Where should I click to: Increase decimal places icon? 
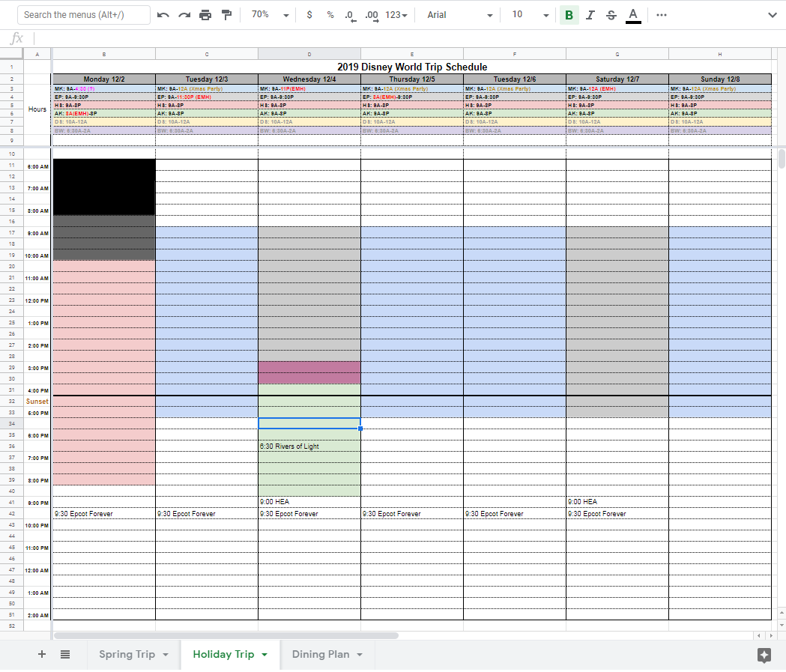coord(372,16)
